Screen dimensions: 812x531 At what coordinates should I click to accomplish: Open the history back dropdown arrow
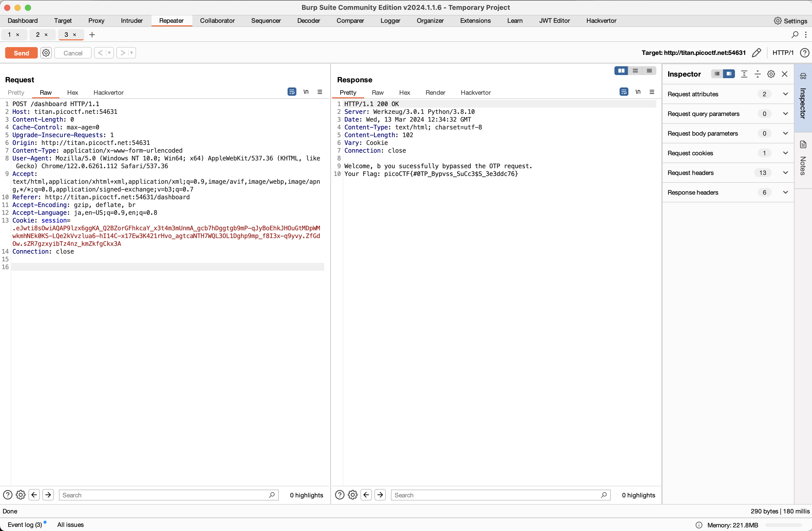[109, 53]
